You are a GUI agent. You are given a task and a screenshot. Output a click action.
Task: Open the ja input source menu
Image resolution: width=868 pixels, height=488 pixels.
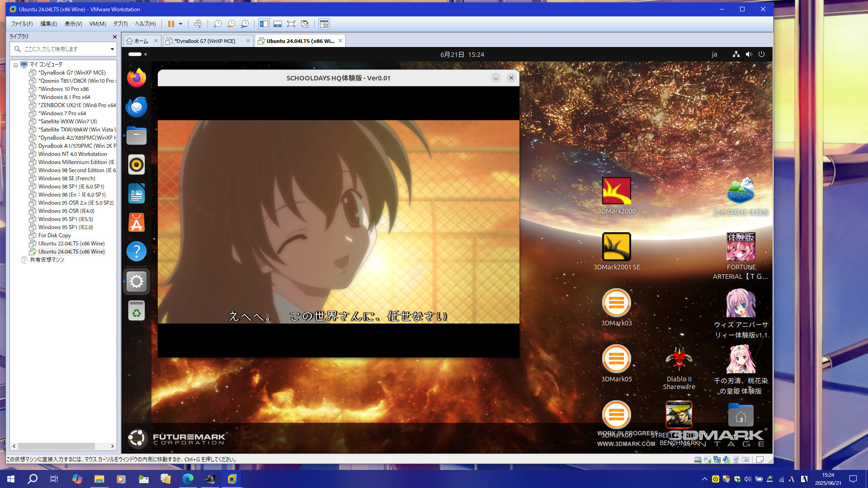tap(714, 55)
